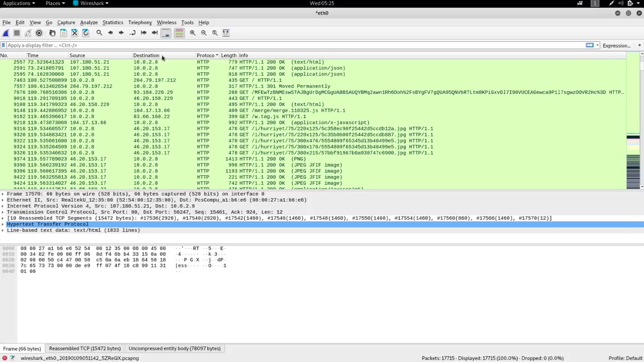The image size is (644, 362).
Task: Open recent display filters dropdown
Action: tap(597, 45)
